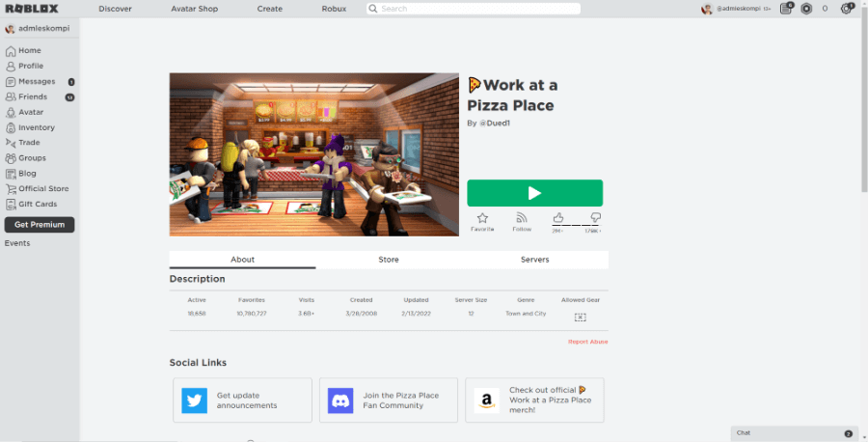
Task: Open the Robux menu
Action: tap(334, 9)
